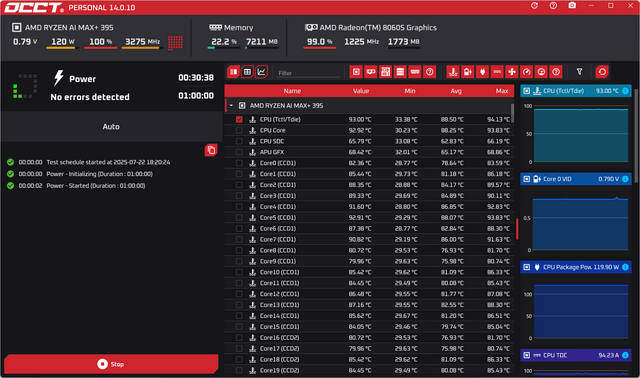Copy the test log to clipboard
This screenshot has height=378, width=640.
(x=211, y=150)
